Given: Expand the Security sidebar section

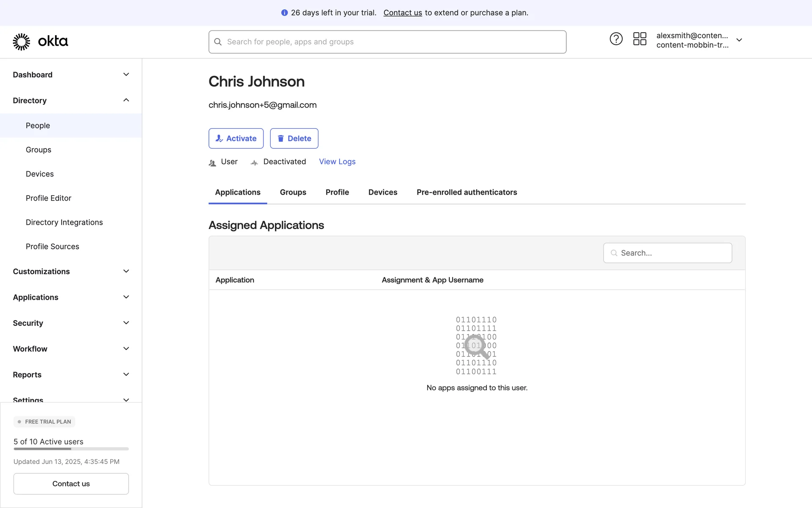Looking at the screenshot, I should (x=126, y=323).
